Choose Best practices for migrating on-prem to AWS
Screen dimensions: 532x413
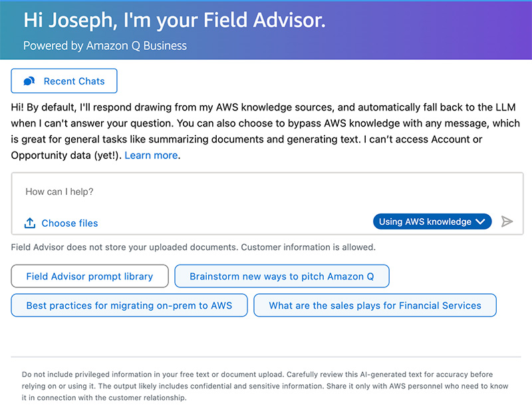pos(129,305)
